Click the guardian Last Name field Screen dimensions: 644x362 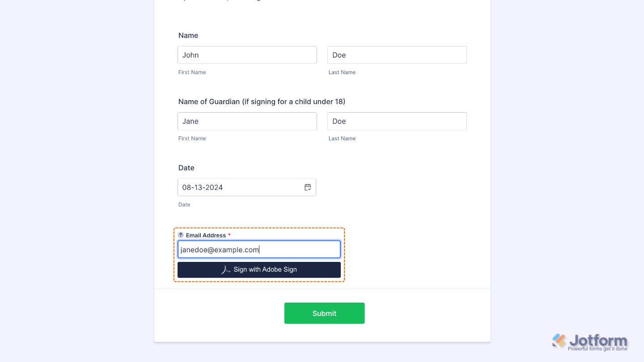(x=397, y=121)
